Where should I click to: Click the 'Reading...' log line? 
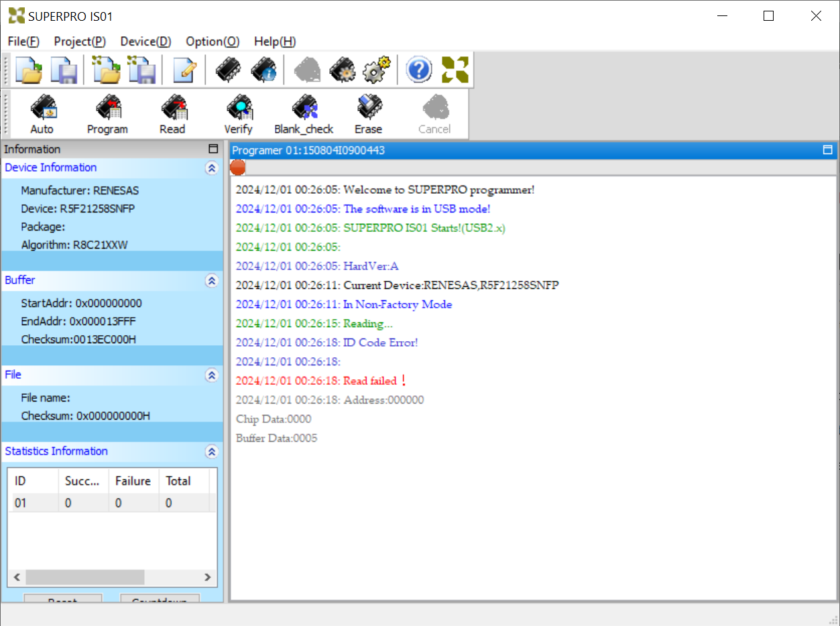pyautogui.click(x=314, y=324)
